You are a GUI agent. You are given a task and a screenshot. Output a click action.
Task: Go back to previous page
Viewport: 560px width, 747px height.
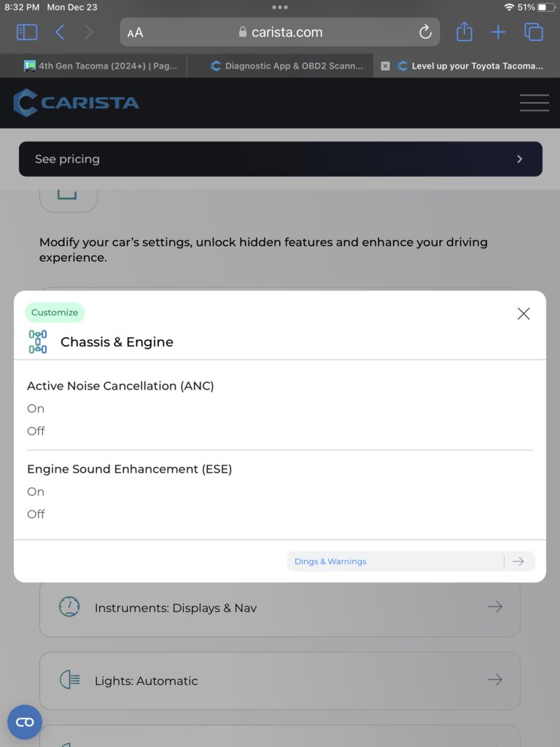[60, 32]
